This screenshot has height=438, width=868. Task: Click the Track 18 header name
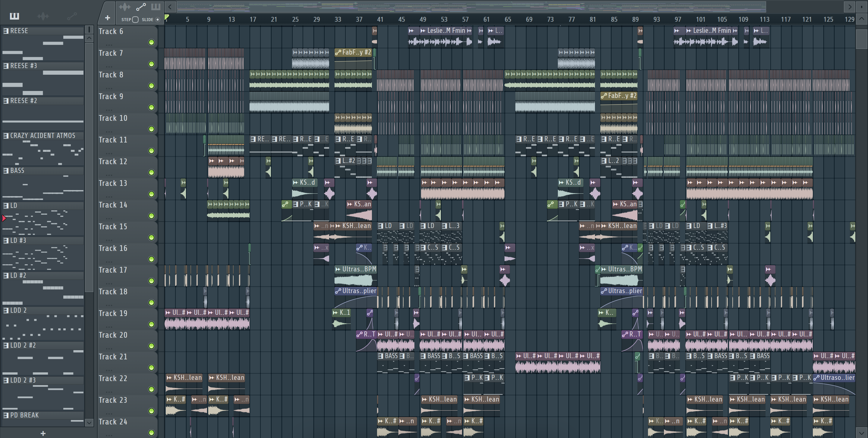point(113,292)
